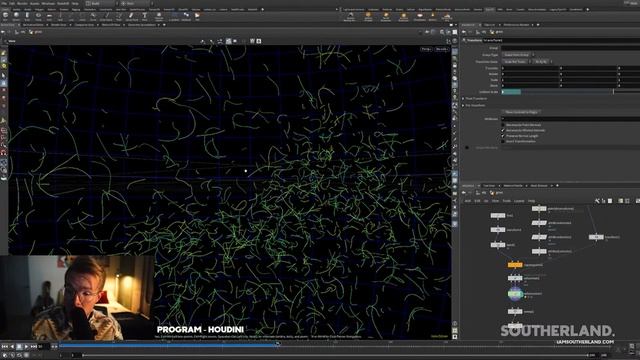The image size is (640, 360).
Task: Select the node with the purple display ring
Action: 515,293
